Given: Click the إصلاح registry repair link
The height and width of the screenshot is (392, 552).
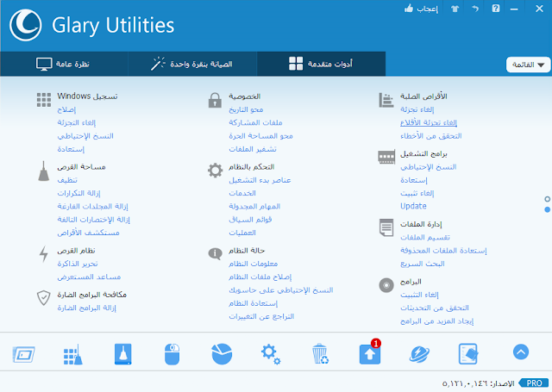Looking at the screenshot, I should 66,109.
